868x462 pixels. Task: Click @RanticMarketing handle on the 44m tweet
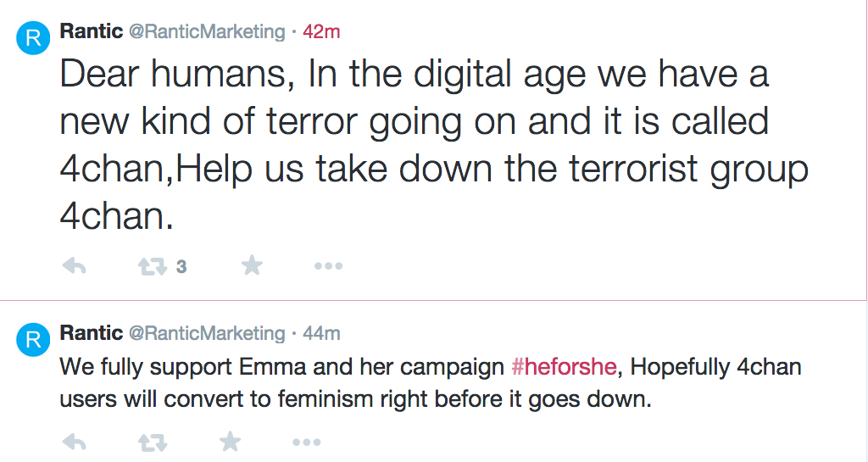206,333
